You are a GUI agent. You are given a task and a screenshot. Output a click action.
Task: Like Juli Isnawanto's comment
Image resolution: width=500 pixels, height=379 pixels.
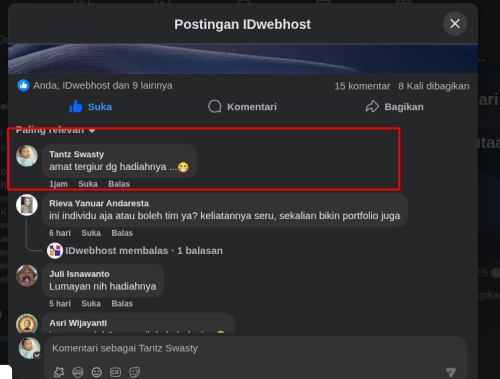click(91, 304)
